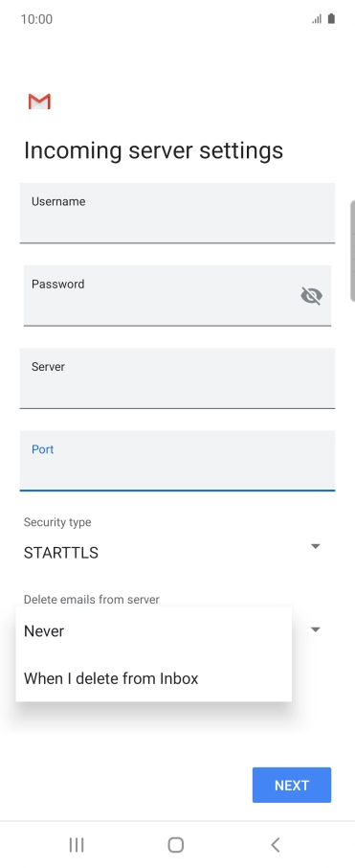The image size is (355, 868).
Task: Tap the clock time in status bar
Action: [x=36, y=19]
